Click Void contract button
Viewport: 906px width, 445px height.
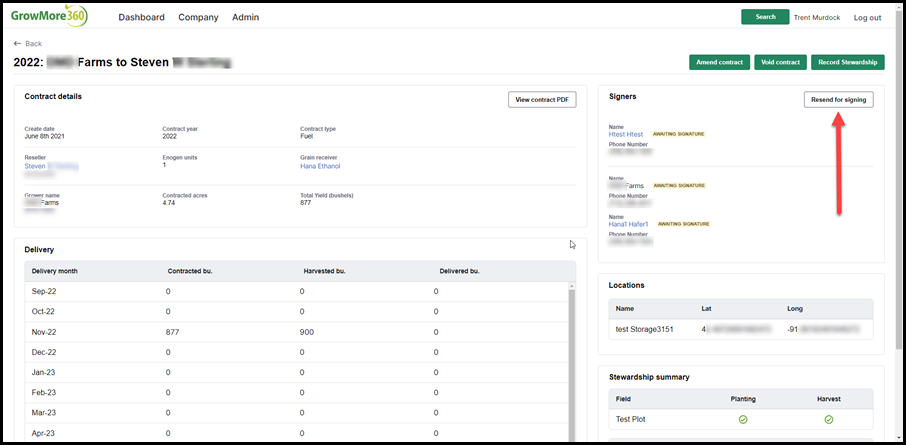(x=781, y=62)
